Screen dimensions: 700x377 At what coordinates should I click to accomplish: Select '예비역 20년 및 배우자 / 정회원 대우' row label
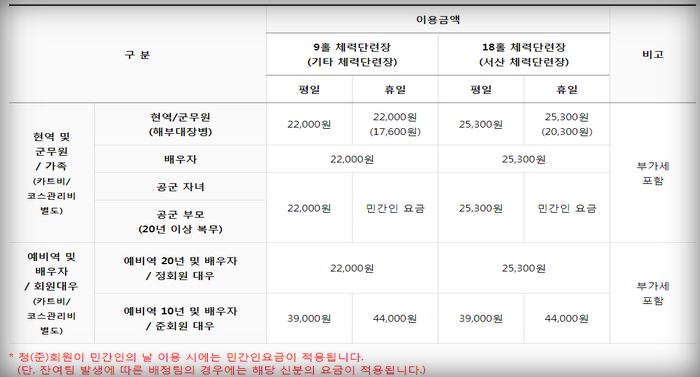tap(180, 268)
